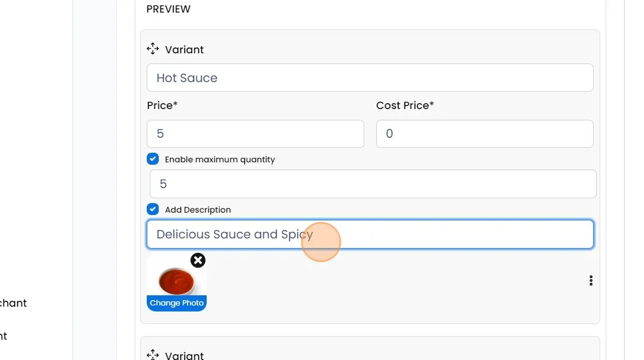Open the sidebar item ending in "nt"

[4, 336]
